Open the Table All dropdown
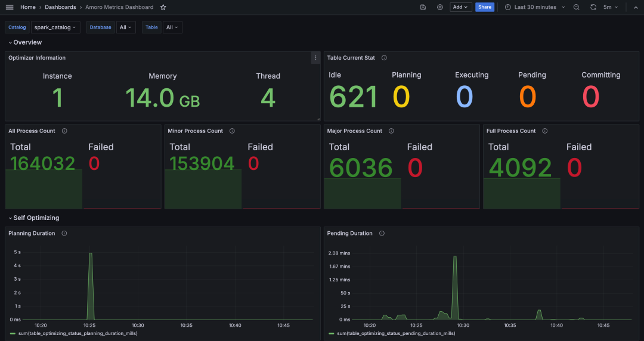Image resolution: width=644 pixels, height=341 pixels. (172, 27)
